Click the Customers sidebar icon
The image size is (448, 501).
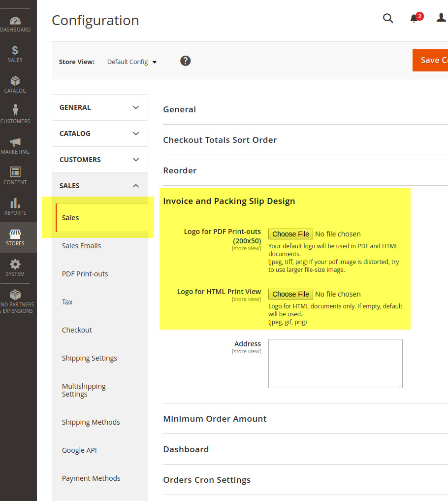tap(15, 112)
